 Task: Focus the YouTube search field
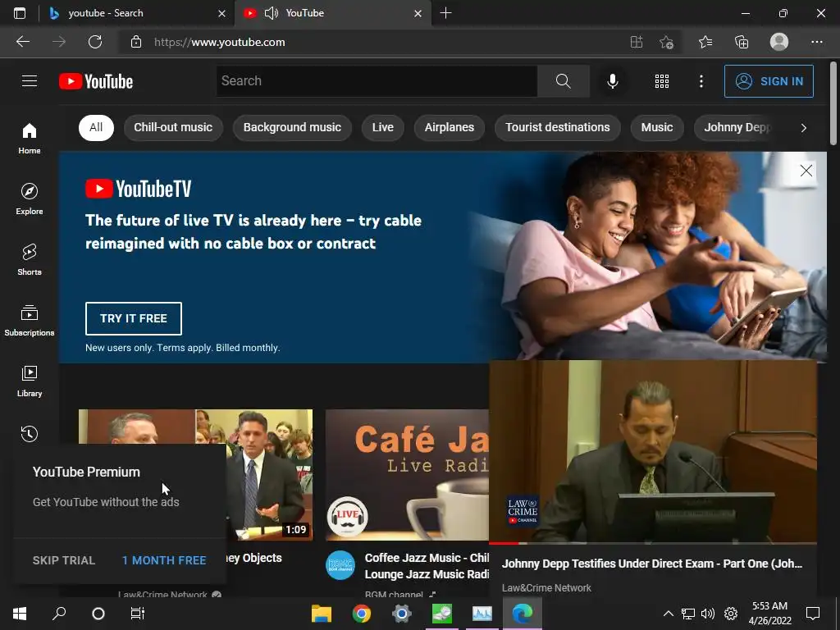coord(377,81)
